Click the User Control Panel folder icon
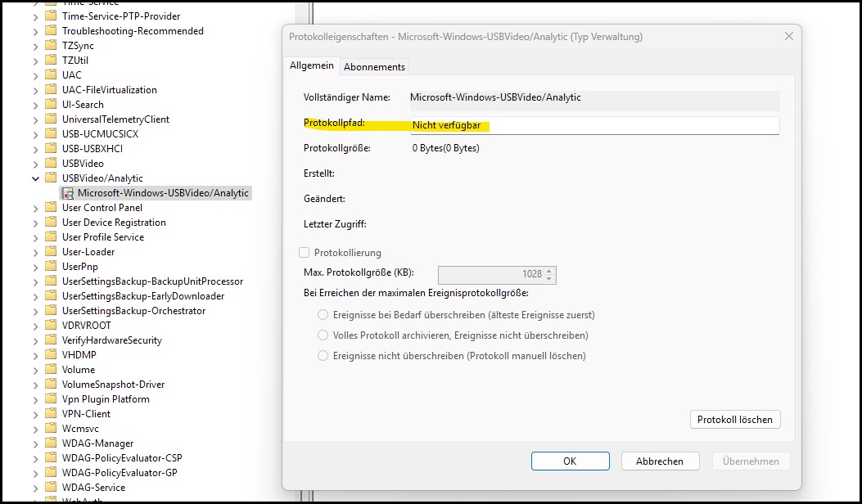Image resolution: width=862 pixels, height=504 pixels. click(51, 207)
